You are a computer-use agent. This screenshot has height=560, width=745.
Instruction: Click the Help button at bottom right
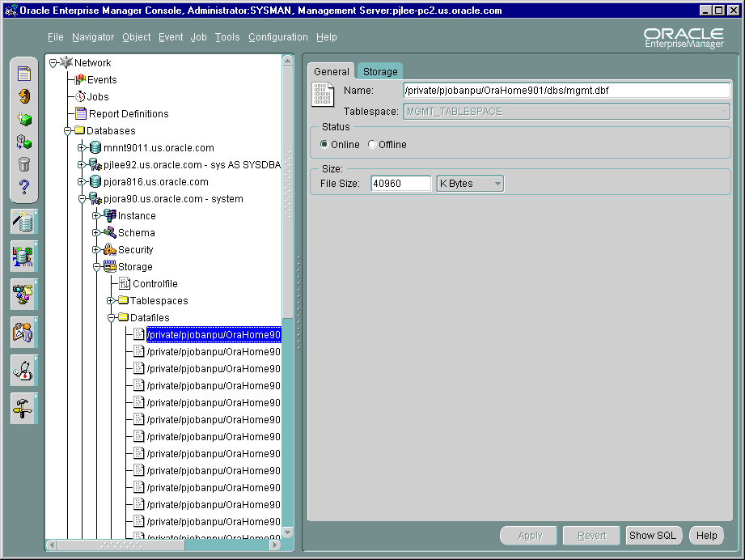click(706, 536)
